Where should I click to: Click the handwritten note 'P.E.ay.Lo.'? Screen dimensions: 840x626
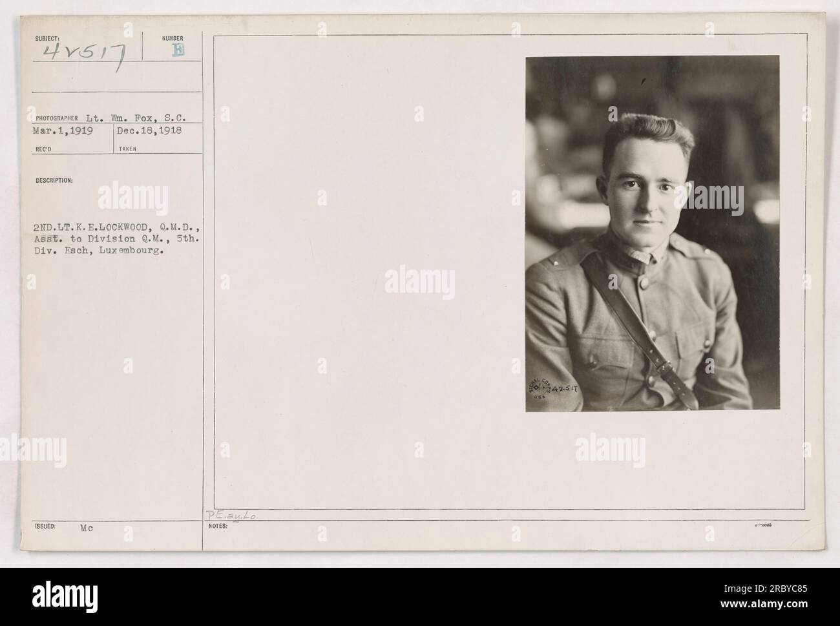pyautogui.click(x=233, y=516)
